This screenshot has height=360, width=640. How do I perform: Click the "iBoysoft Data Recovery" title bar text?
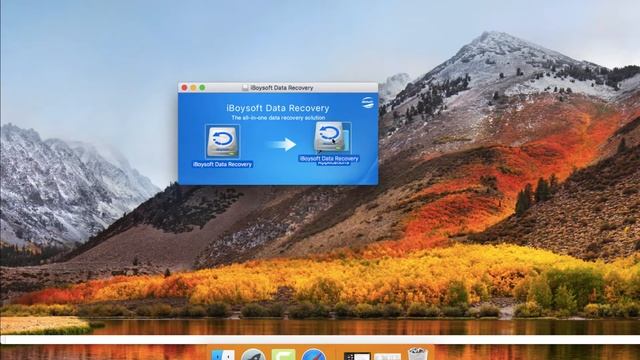[x=282, y=88]
